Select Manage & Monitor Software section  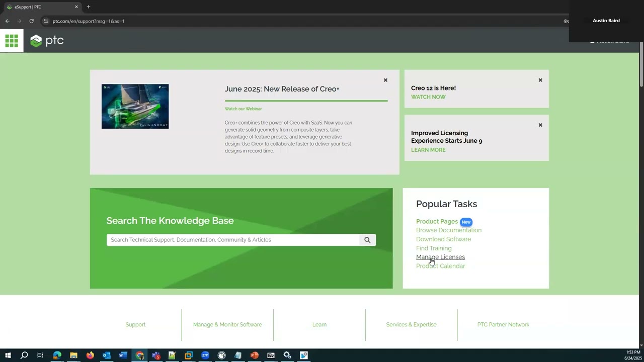pyautogui.click(x=227, y=325)
